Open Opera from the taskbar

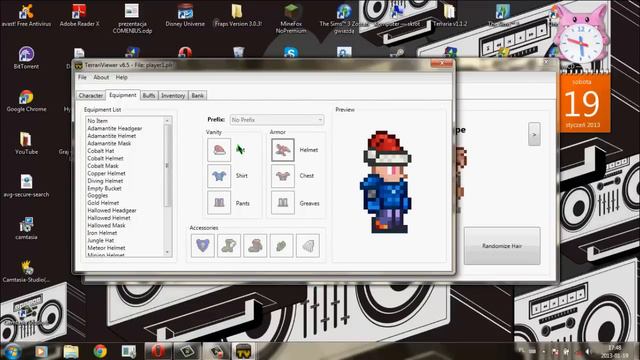pyautogui.click(x=158, y=351)
